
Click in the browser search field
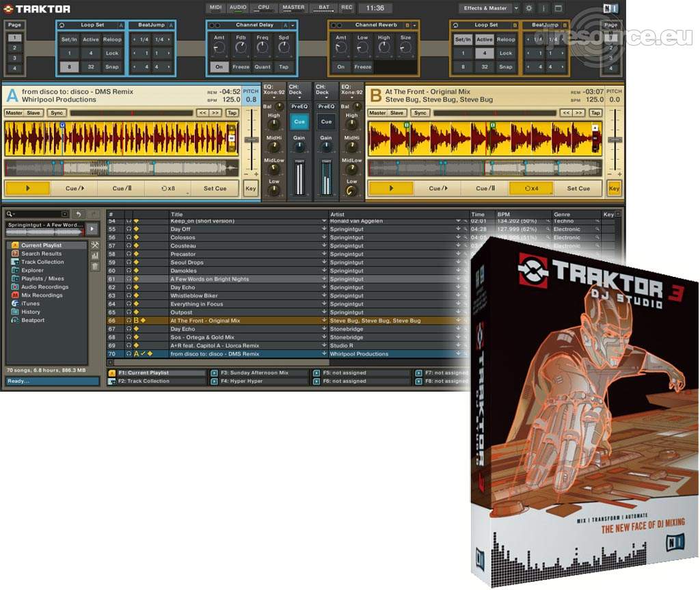(x=38, y=215)
